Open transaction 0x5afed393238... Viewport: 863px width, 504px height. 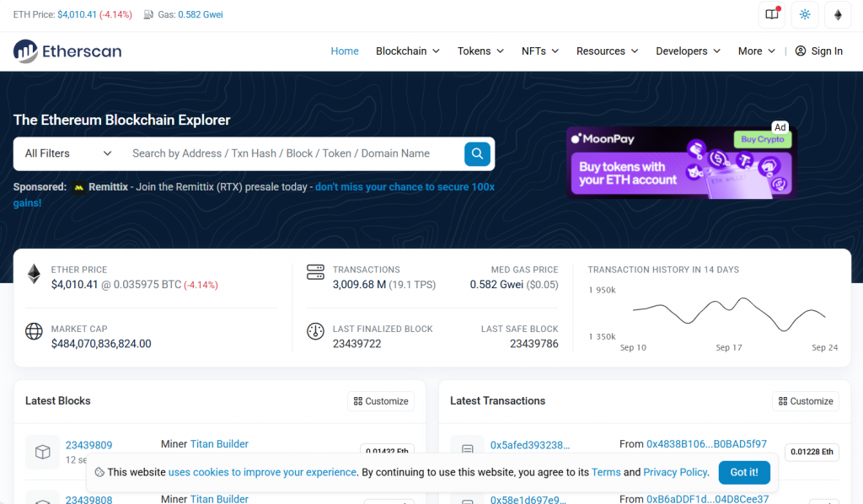(x=530, y=445)
